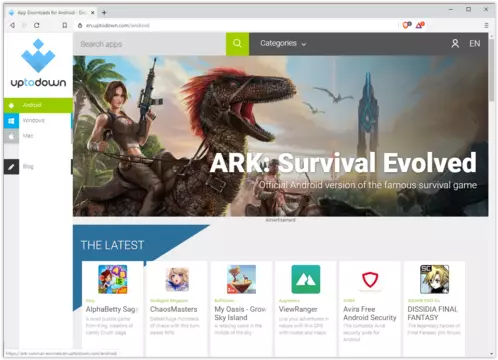Click the Search apps input field

click(x=149, y=44)
